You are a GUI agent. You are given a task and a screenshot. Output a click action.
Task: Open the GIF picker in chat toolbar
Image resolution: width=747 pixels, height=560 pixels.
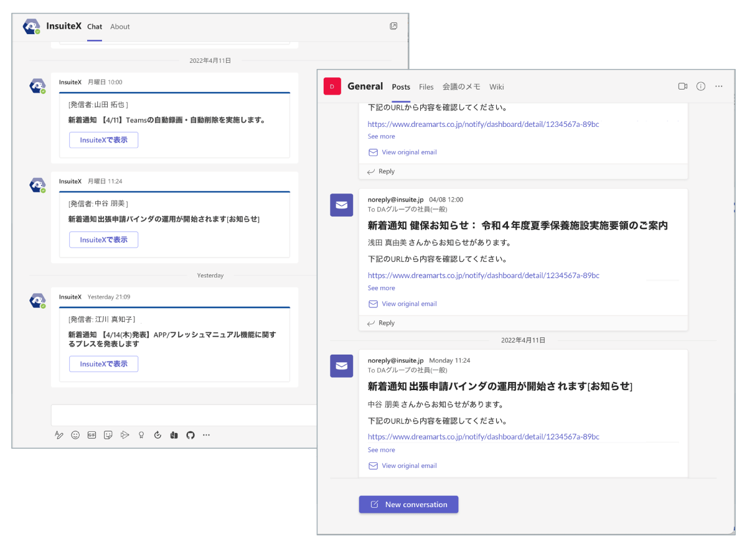(x=92, y=435)
